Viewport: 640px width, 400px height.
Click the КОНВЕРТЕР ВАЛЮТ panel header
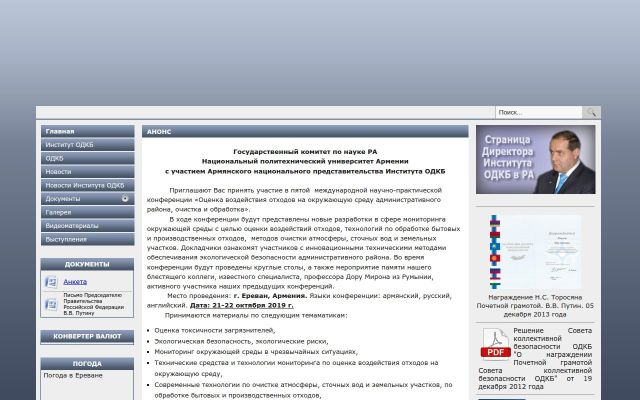tap(87, 336)
